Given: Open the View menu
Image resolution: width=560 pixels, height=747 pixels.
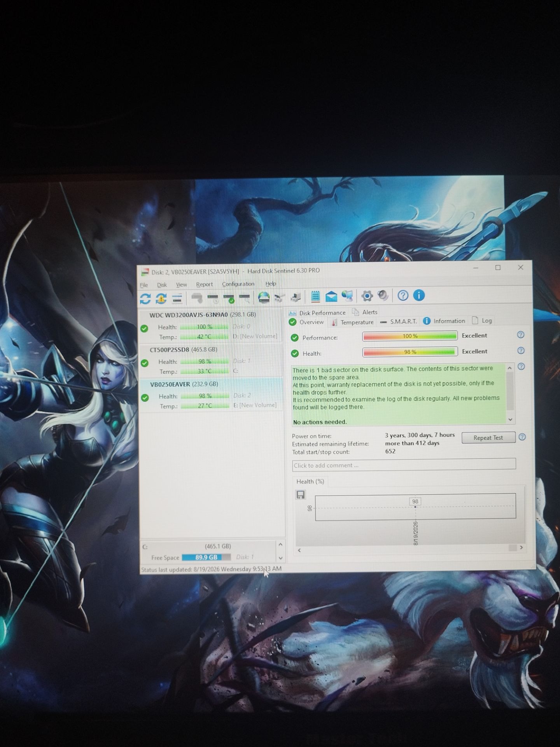Looking at the screenshot, I should point(181,285).
